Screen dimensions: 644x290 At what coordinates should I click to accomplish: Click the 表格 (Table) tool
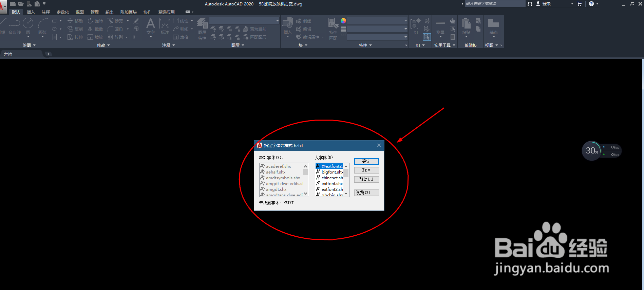coord(181,37)
